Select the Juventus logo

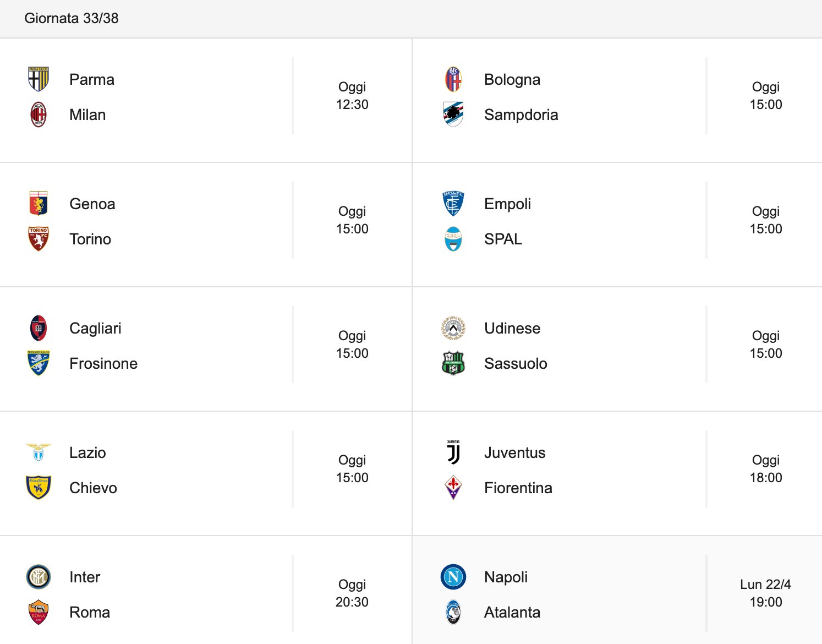click(x=453, y=452)
